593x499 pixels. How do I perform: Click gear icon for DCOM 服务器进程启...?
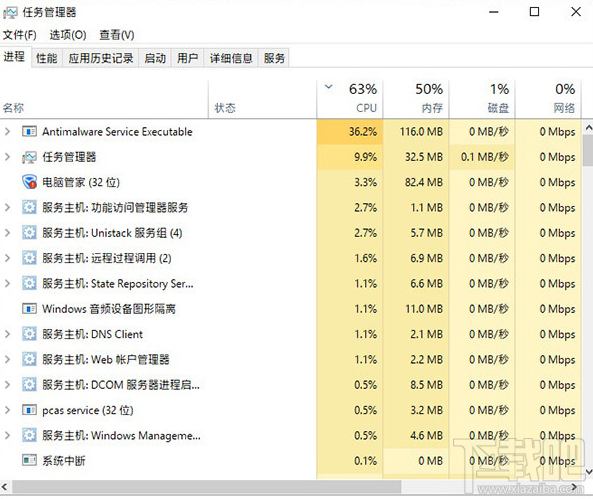coord(29,385)
